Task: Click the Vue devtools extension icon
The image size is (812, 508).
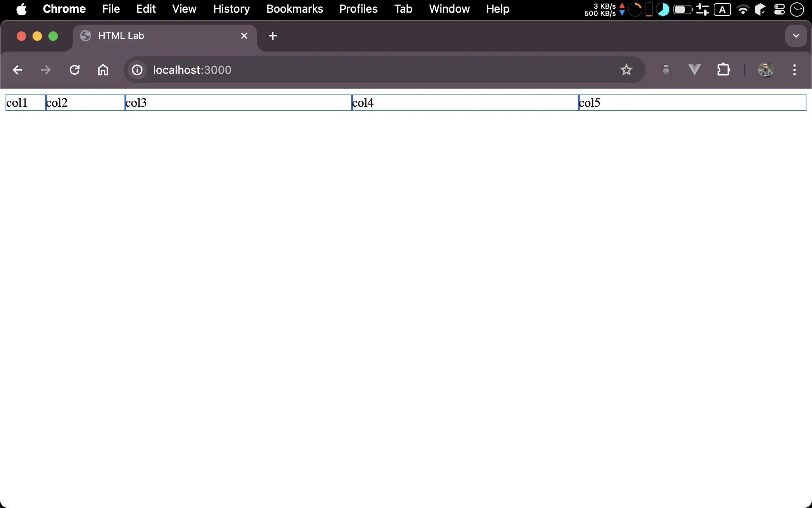Action: (694, 70)
